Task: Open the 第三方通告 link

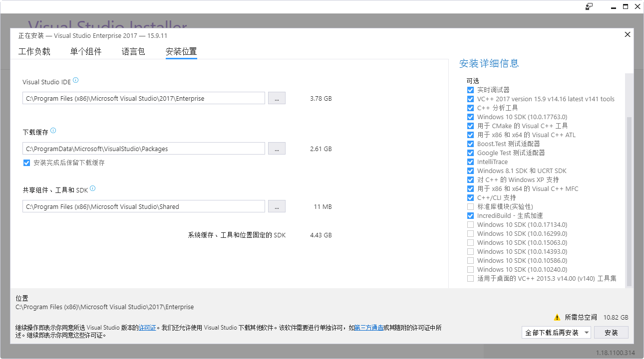Action: click(x=369, y=328)
